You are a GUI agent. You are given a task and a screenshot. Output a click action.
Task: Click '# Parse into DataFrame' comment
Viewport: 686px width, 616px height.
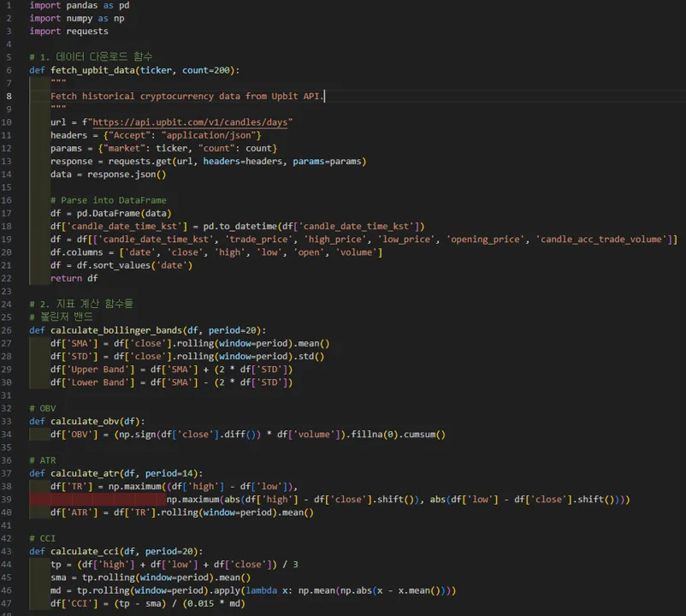click(x=108, y=200)
